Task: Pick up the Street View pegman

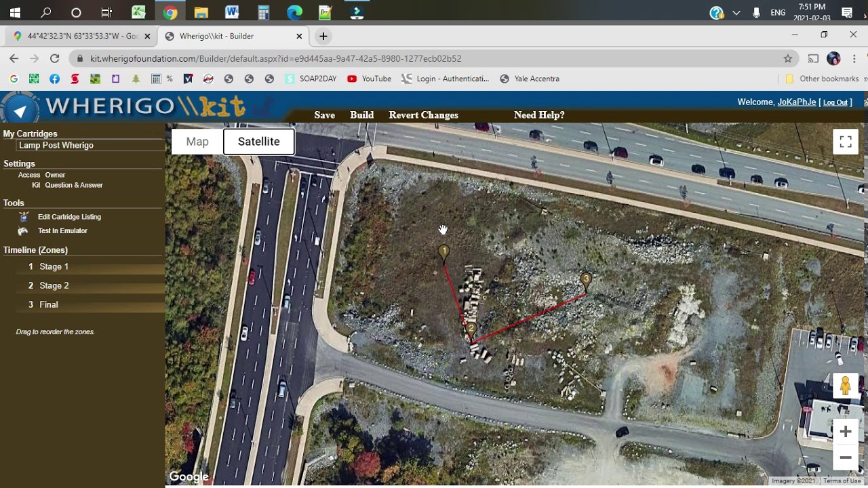Action: pyautogui.click(x=845, y=386)
